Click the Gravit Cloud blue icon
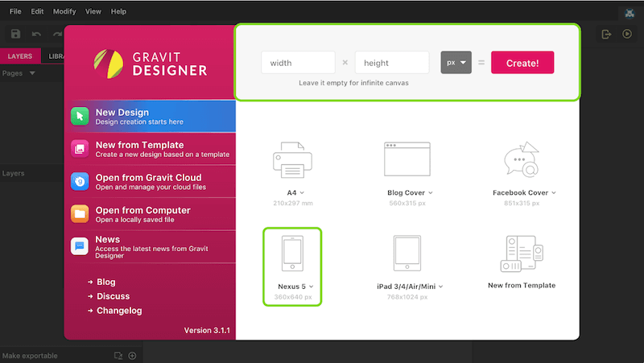The width and height of the screenshot is (644, 363). [x=80, y=182]
